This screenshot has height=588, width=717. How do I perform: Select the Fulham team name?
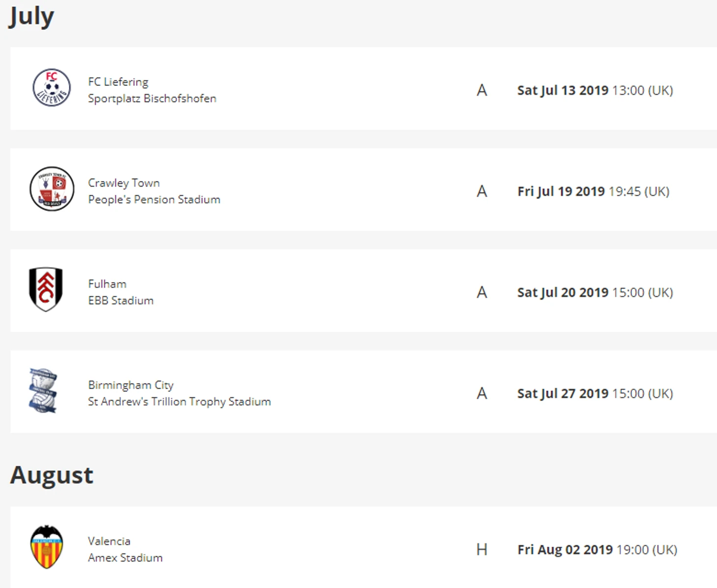tap(107, 284)
